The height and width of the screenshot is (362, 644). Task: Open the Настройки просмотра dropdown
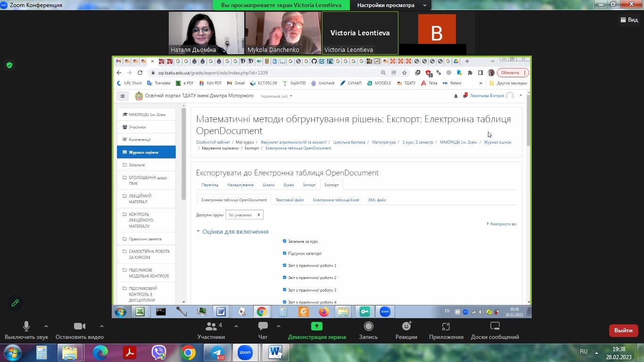coord(391,5)
